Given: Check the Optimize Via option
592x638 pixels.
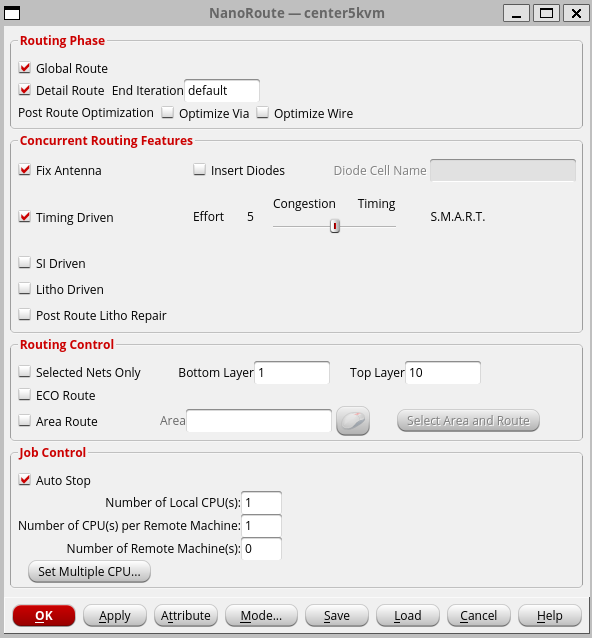Looking at the screenshot, I should point(167,113).
